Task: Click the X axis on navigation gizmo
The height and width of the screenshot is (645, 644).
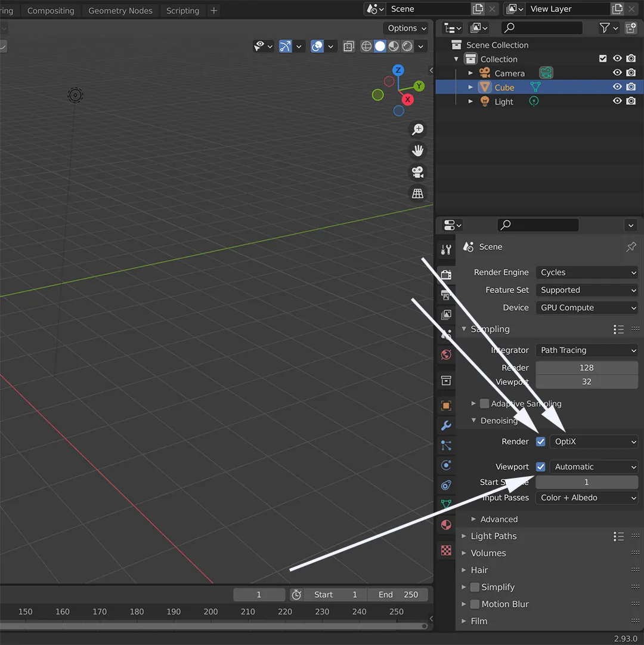Action: [408, 99]
